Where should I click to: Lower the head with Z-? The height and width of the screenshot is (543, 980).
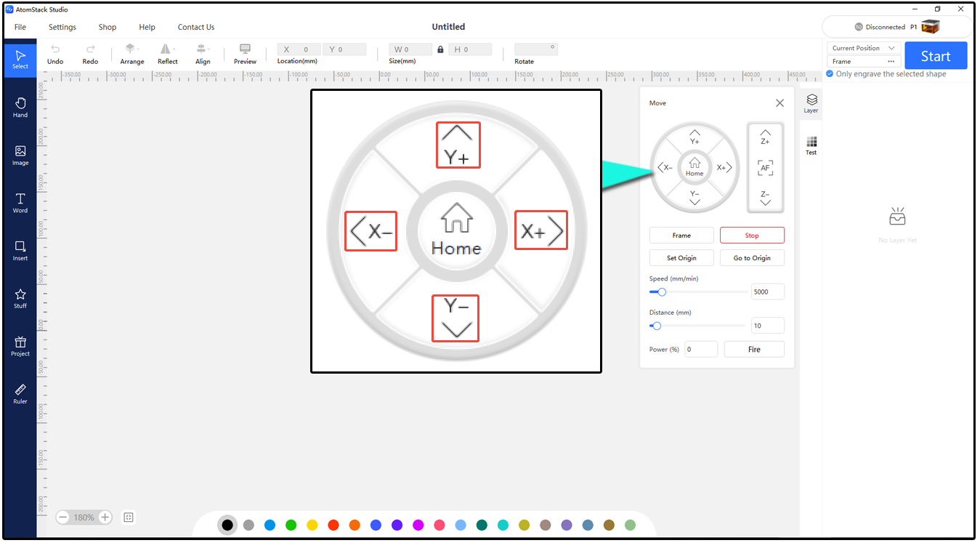point(765,198)
